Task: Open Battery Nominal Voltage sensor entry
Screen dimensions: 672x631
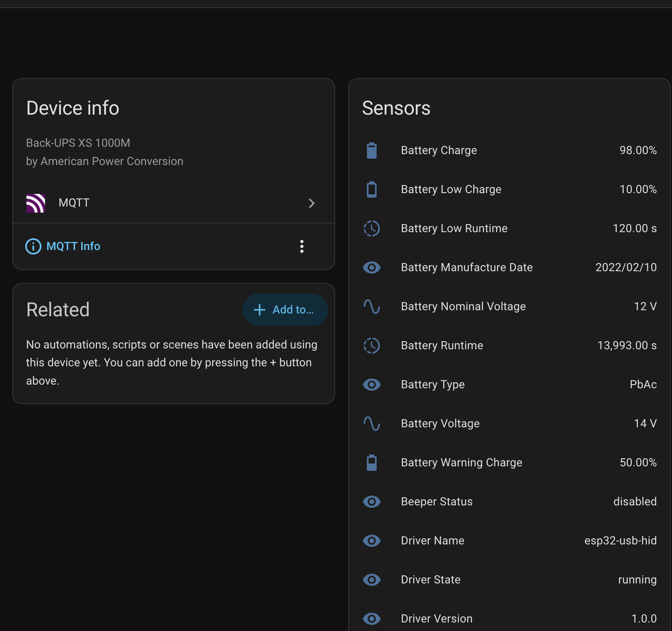Action: coord(509,307)
